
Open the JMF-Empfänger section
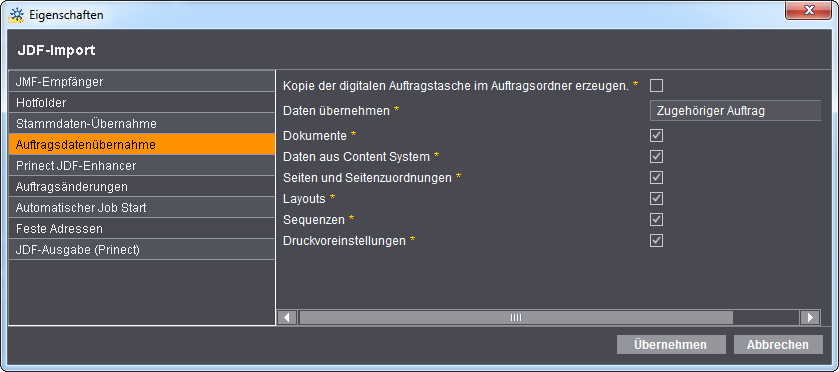click(x=142, y=82)
